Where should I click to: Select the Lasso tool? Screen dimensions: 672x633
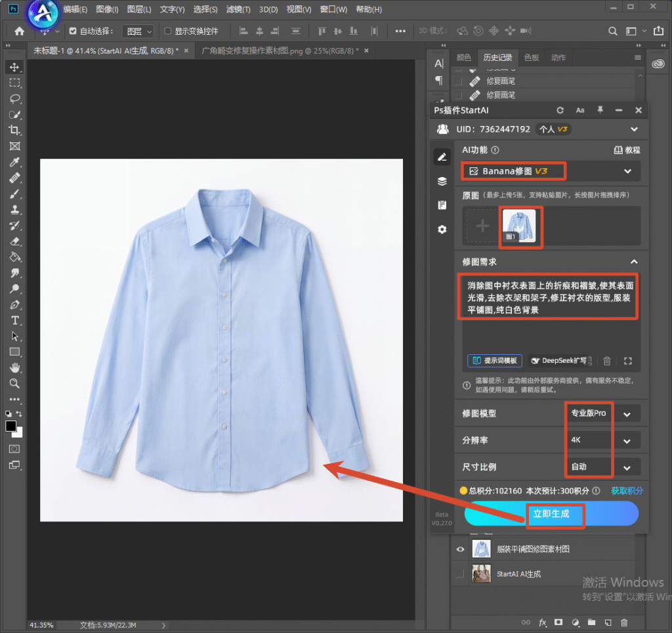14,99
